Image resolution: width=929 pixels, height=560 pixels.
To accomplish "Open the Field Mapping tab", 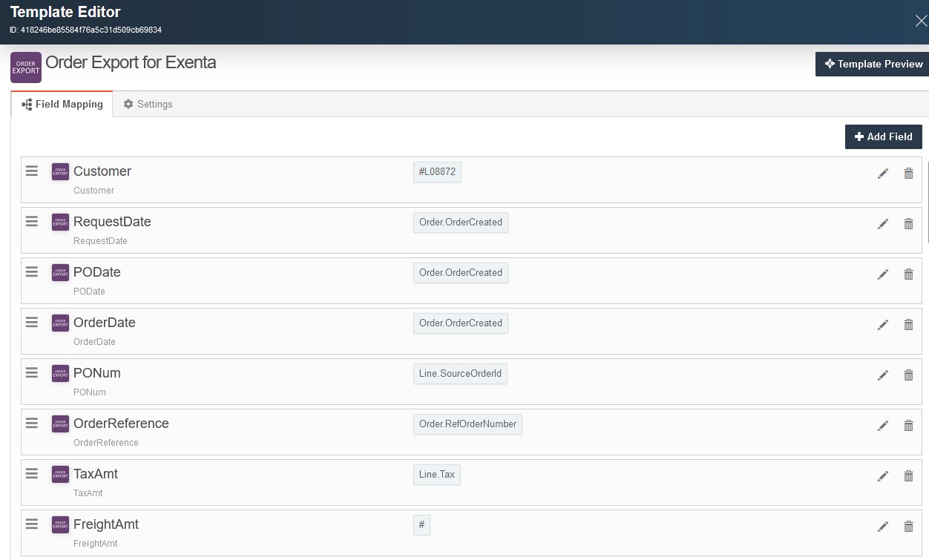I will coord(62,104).
